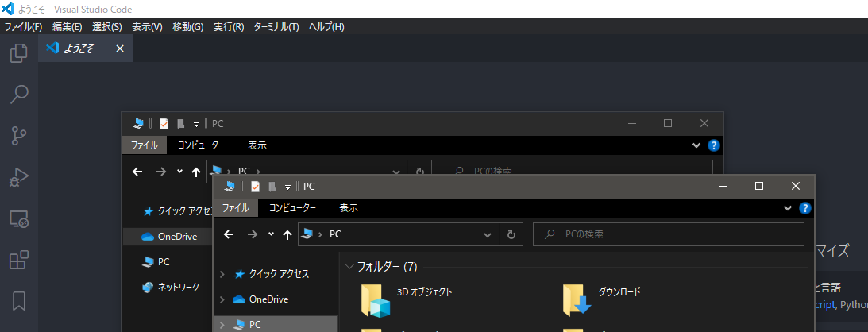Select クイック アクセス in front window navigation
Screen dimensions: 868x332
tap(272, 274)
